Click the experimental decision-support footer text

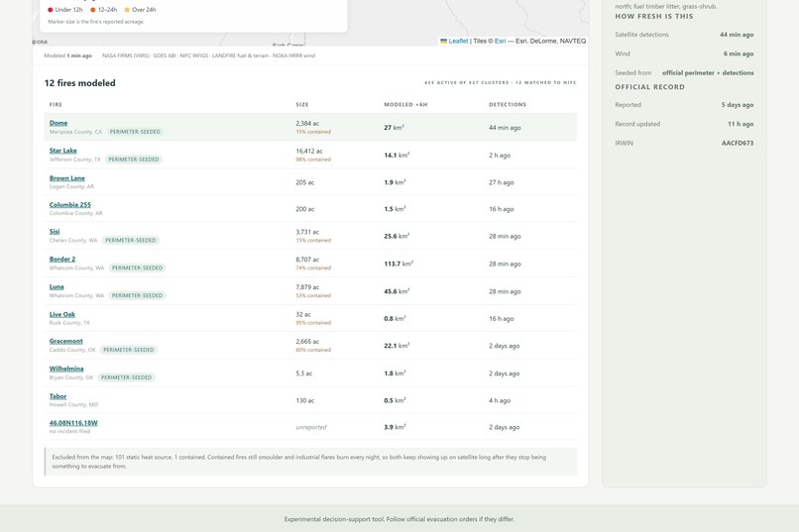click(x=399, y=519)
